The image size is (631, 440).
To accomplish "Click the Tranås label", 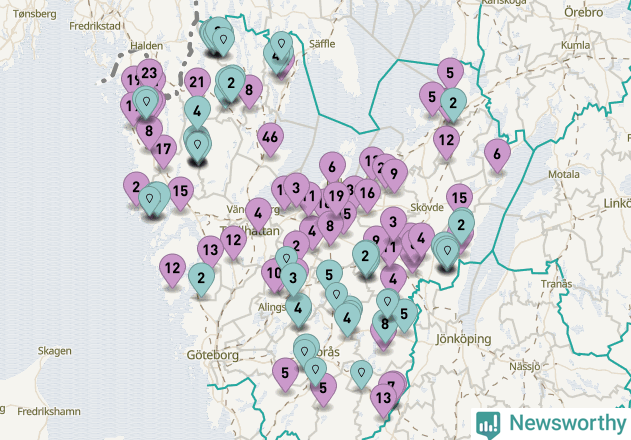I will [x=557, y=284].
